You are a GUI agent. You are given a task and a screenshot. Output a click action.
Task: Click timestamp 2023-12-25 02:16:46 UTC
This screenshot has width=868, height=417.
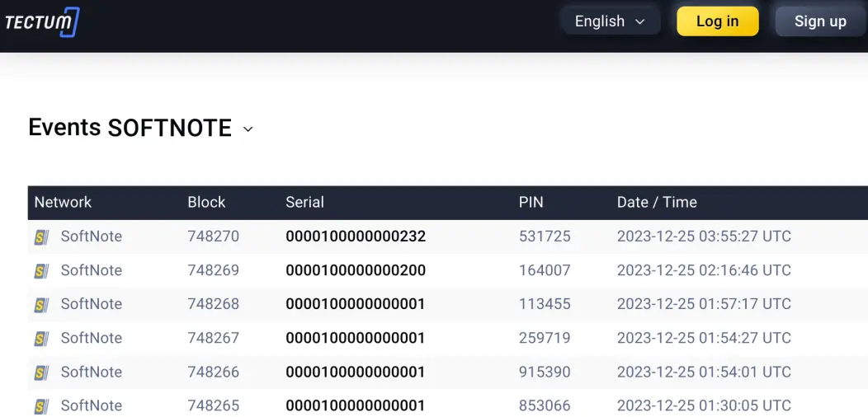tap(704, 270)
